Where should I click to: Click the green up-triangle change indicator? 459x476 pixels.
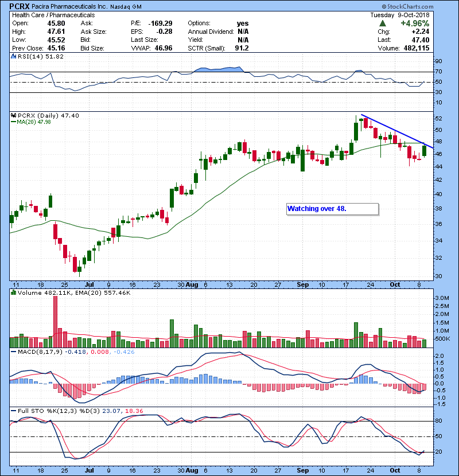pos(383,23)
